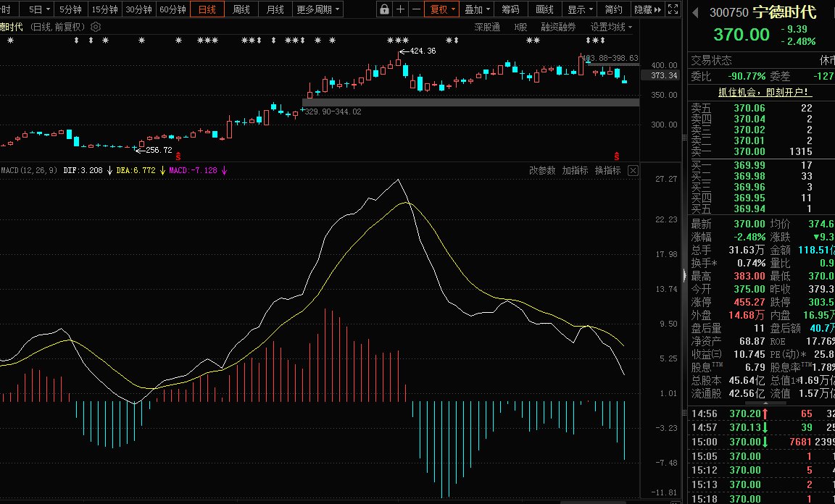Click the 宁德时代 stock name title

coord(784,12)
